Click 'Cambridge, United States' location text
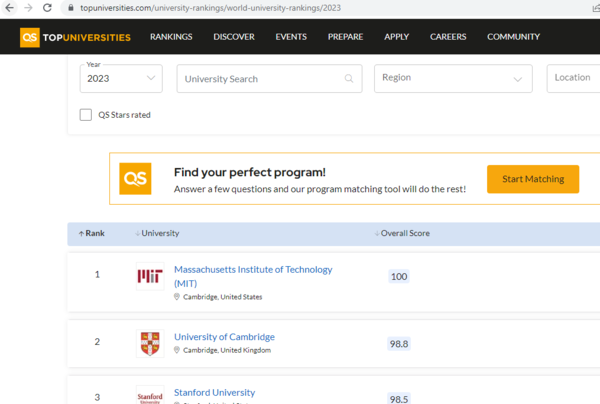 [222, 297]
